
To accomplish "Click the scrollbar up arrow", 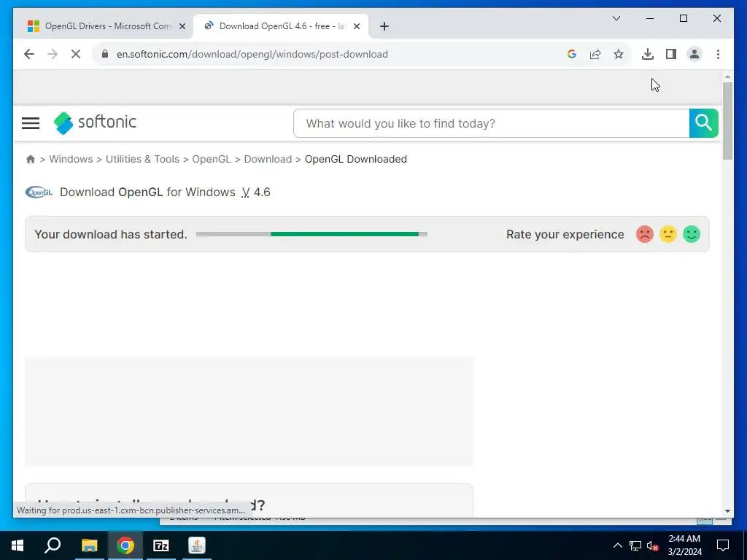I will 727,76.
